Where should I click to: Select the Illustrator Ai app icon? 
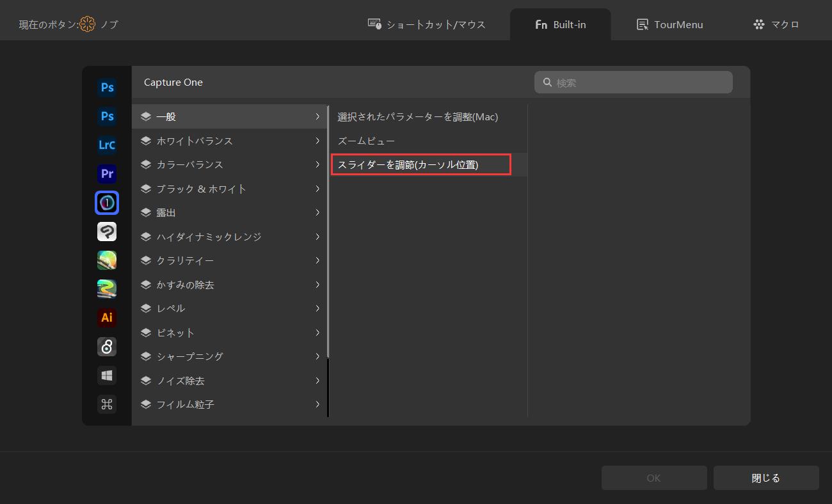click(x=107, y=318)
